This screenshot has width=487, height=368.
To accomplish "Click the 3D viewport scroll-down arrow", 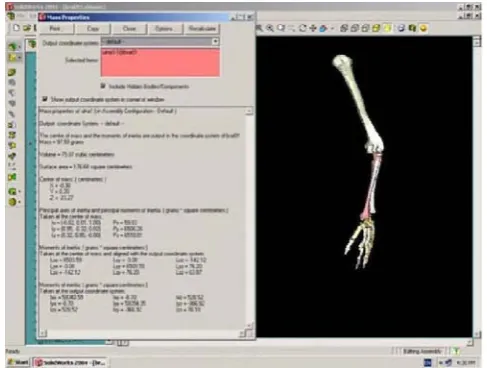I will [x=477, y=334].
